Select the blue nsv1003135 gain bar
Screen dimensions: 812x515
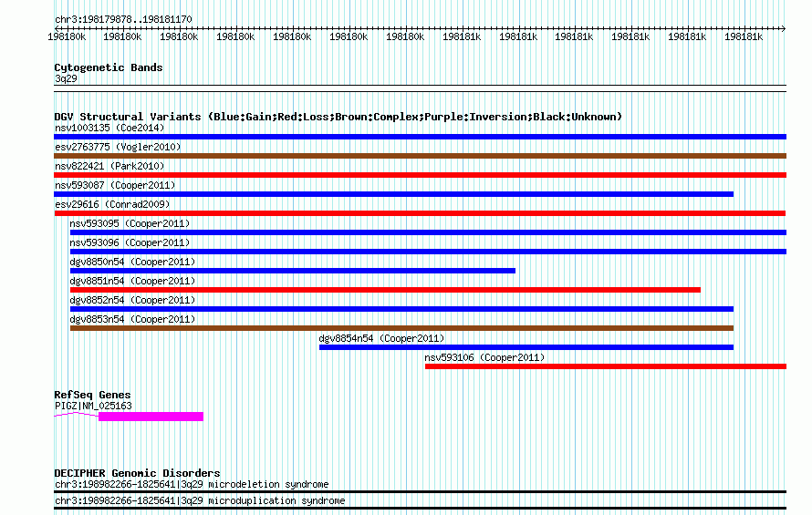pyautogui.click(x=420, y=137)
